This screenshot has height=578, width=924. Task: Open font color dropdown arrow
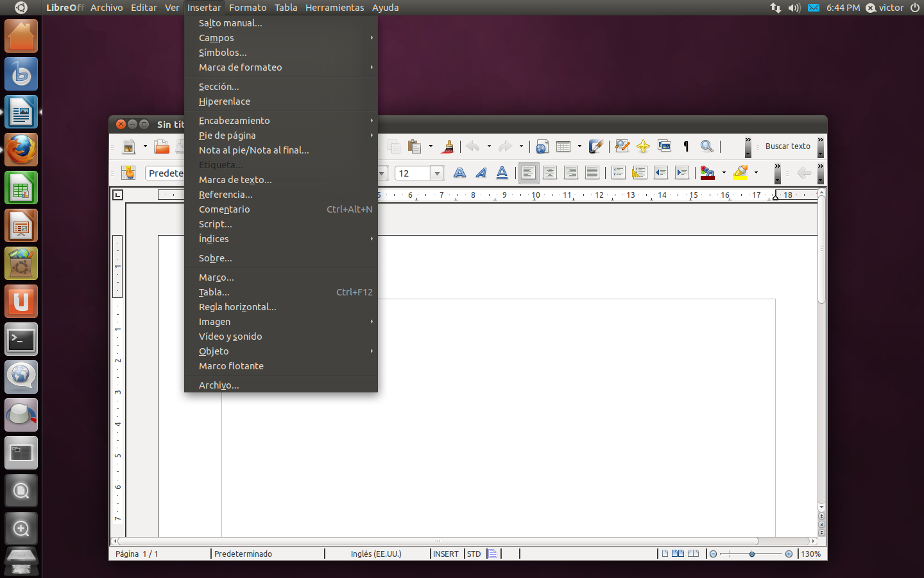724,173
